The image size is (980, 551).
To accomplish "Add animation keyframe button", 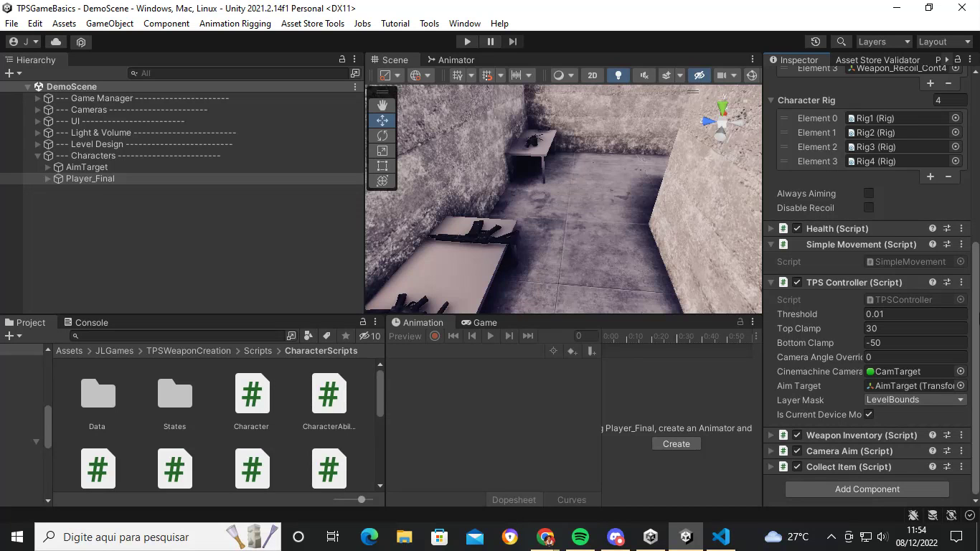I will point(572,351).
